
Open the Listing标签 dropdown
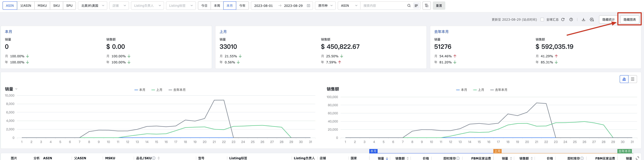click(181, 6)
